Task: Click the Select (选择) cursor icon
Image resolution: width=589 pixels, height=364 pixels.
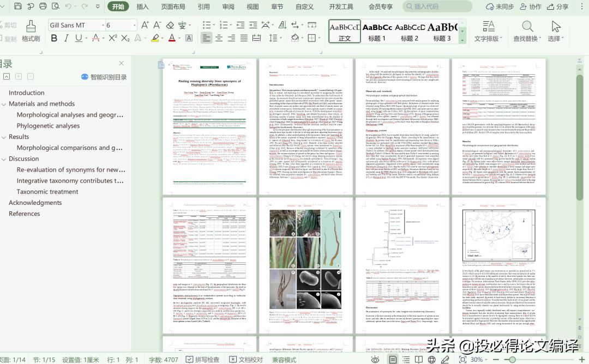Action: [x=556, y=26]
